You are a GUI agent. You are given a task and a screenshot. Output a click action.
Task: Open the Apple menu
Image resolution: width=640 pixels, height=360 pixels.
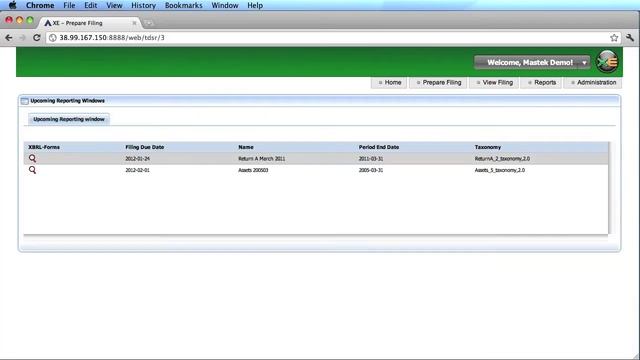click(13, 5)
